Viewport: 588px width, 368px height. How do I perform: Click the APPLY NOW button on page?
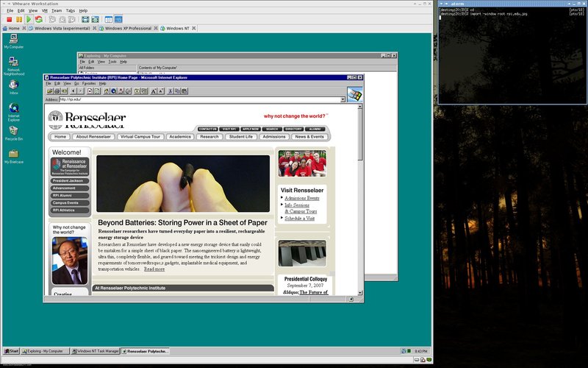[251, 129]
